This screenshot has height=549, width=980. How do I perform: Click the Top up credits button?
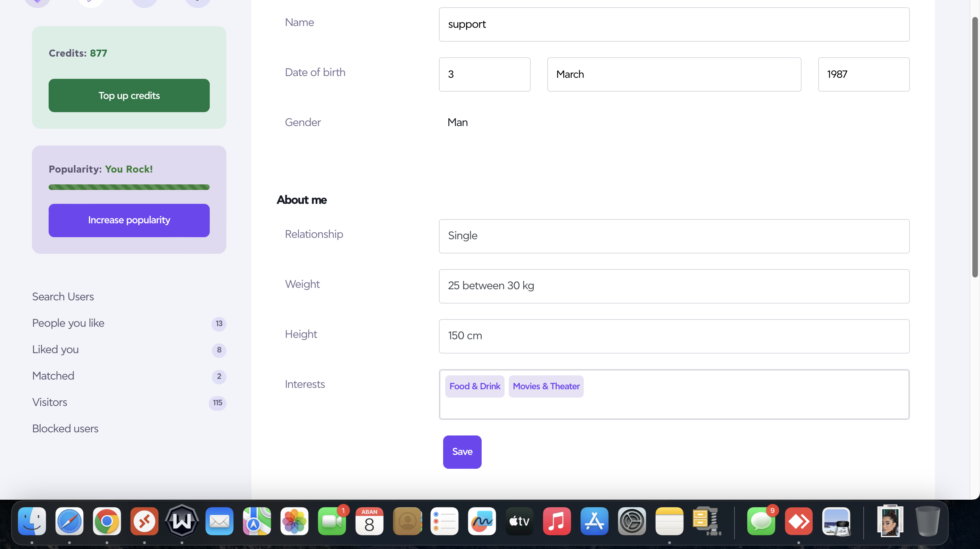(129, 95)
